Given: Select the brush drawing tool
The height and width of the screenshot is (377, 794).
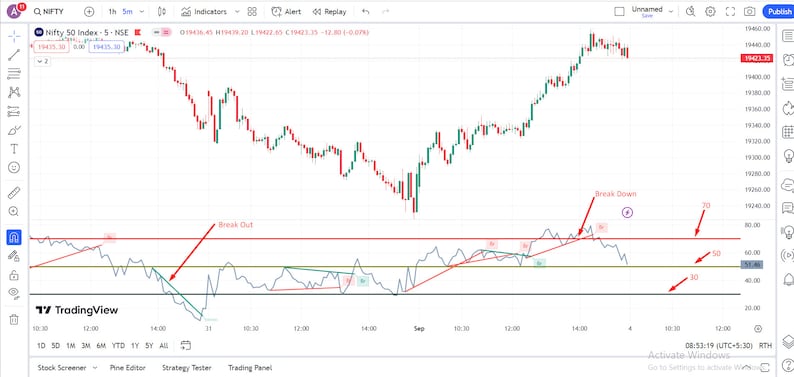Looking at the screenshot, I should pyautogui.click(x=14, y=130).
